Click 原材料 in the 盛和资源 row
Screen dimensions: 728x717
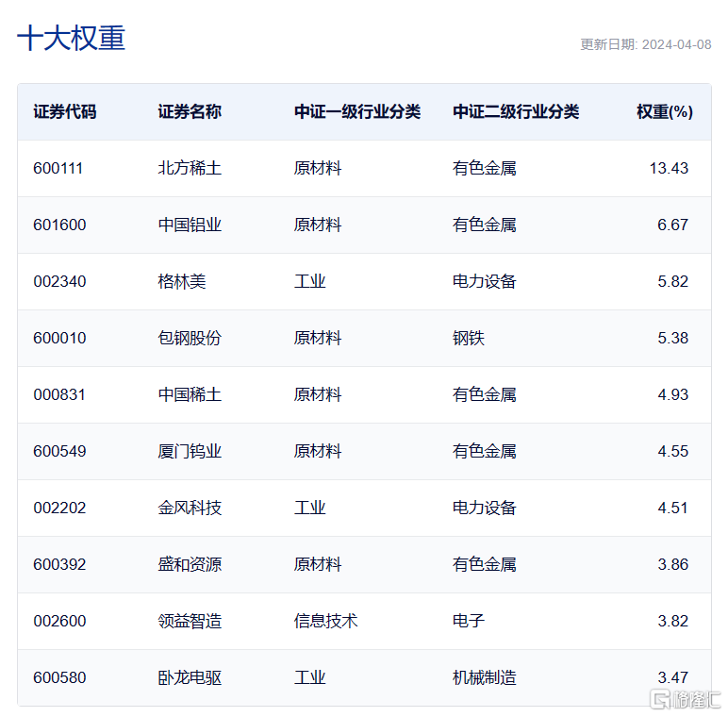318,565
